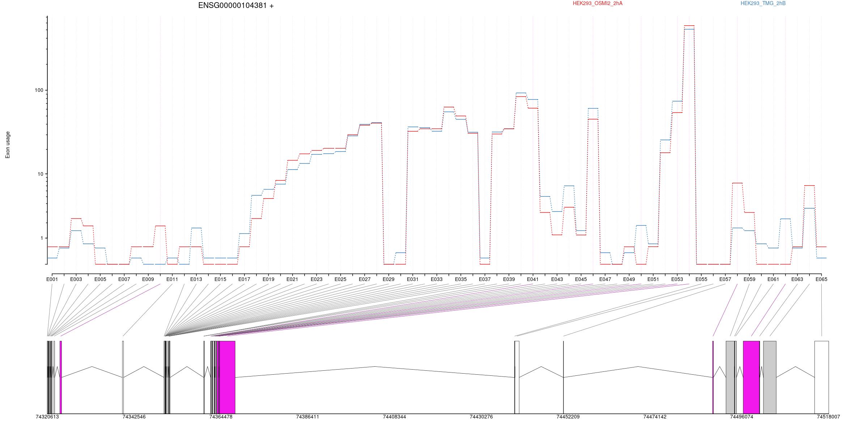Click exon label E041
The height and width of the screenshot is (434, 868).
pos(533,279)
